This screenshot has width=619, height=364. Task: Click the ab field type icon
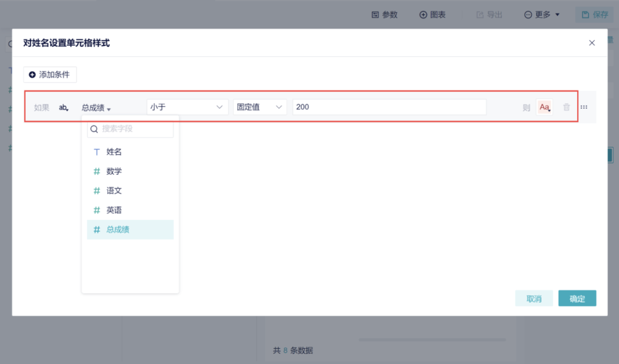(x=64, y=107)
